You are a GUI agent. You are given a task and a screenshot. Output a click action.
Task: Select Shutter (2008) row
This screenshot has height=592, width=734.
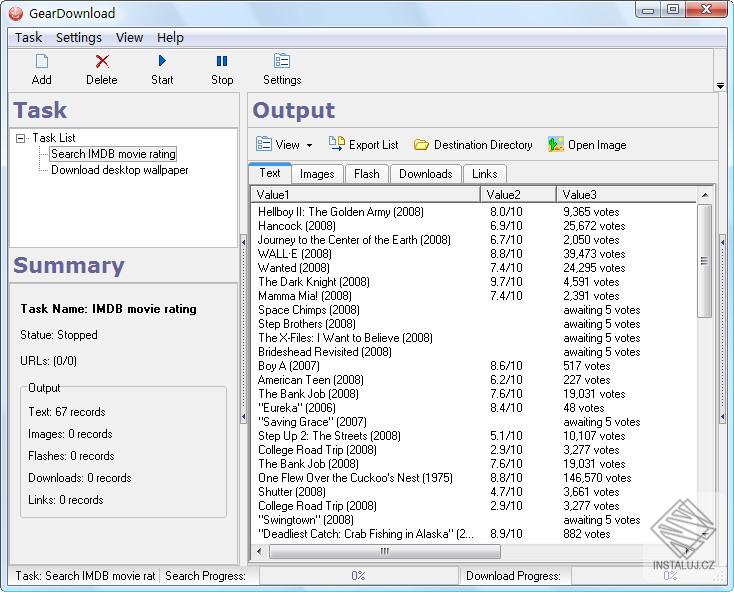point(473,492)
